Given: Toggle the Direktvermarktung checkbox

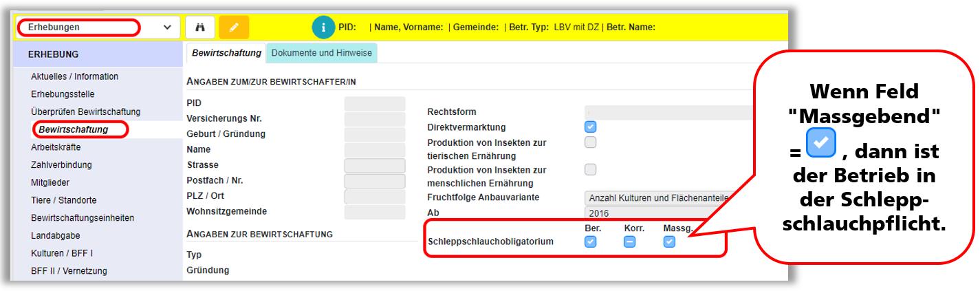Looking at the screenshot, I should point(590,127).
